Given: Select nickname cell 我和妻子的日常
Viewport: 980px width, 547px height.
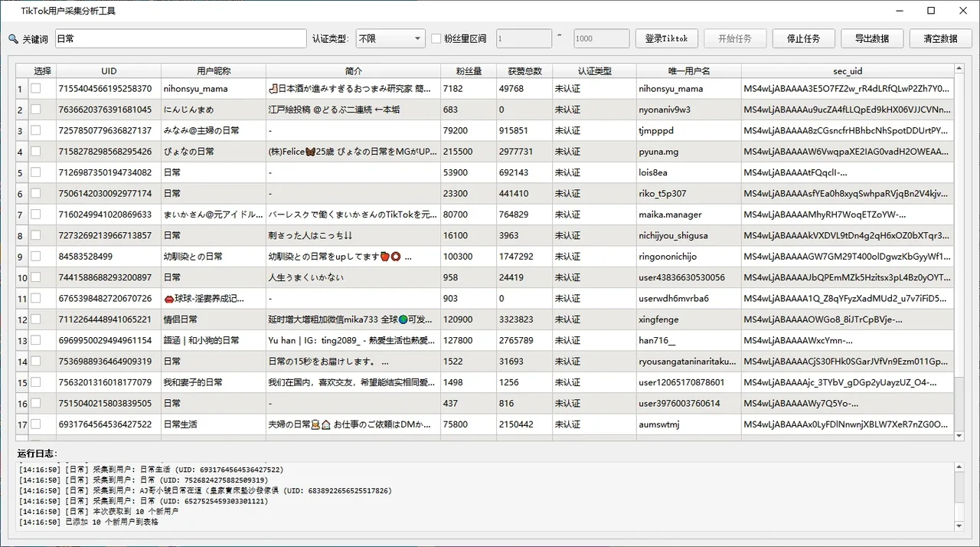Looking at the screenshot, I should [x=214, y=382].
